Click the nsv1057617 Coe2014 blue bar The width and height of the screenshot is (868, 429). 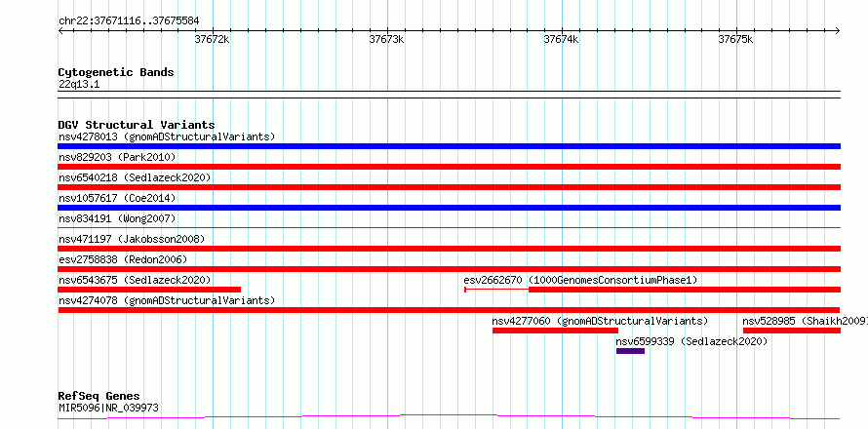point(449,208)
